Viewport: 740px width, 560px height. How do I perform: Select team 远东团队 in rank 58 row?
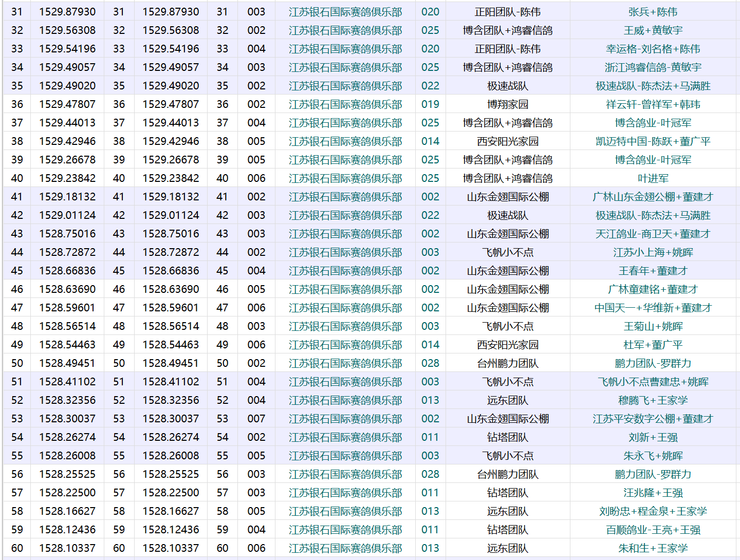coord(508,511)
